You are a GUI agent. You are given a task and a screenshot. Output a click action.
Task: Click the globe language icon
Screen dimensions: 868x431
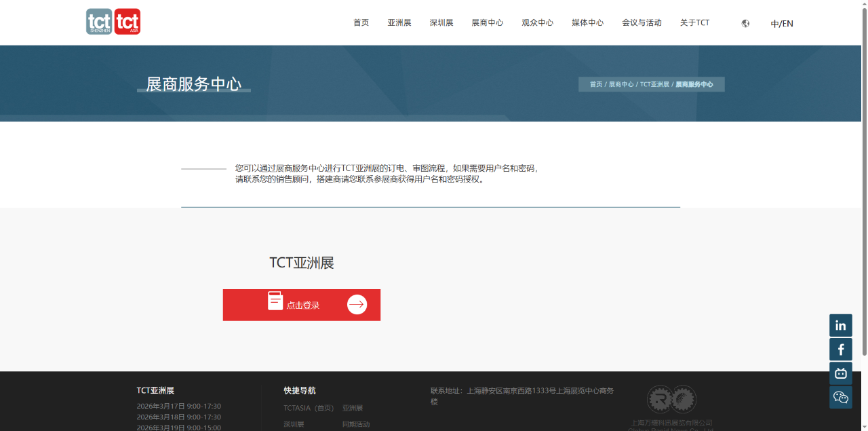click(x=745, y=23)
